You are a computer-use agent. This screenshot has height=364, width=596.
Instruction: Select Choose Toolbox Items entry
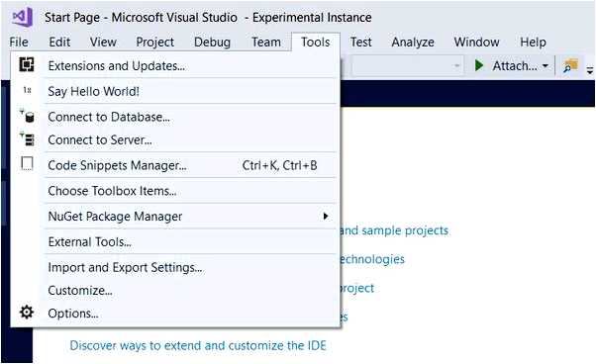175,191
